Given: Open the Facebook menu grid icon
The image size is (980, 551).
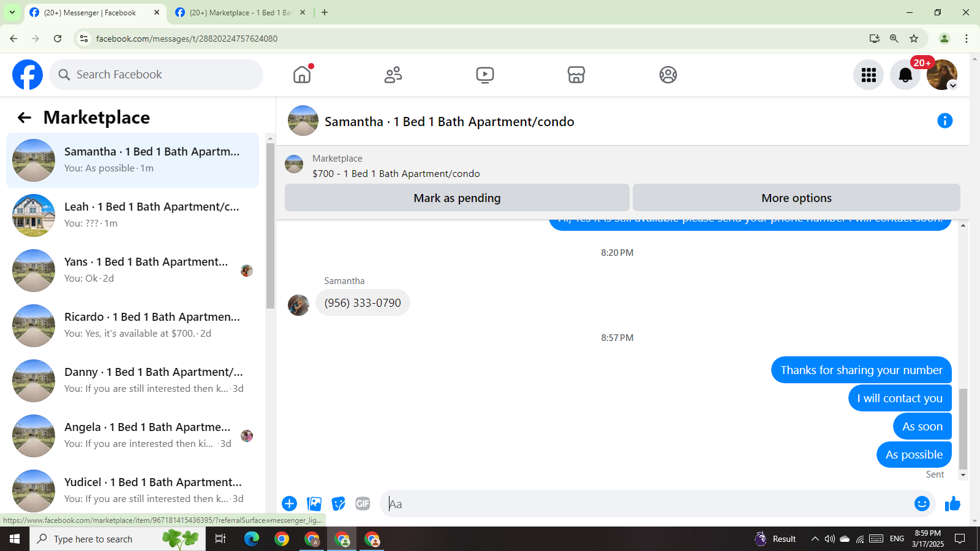Looking at the screenshot, I should [869, 75].
